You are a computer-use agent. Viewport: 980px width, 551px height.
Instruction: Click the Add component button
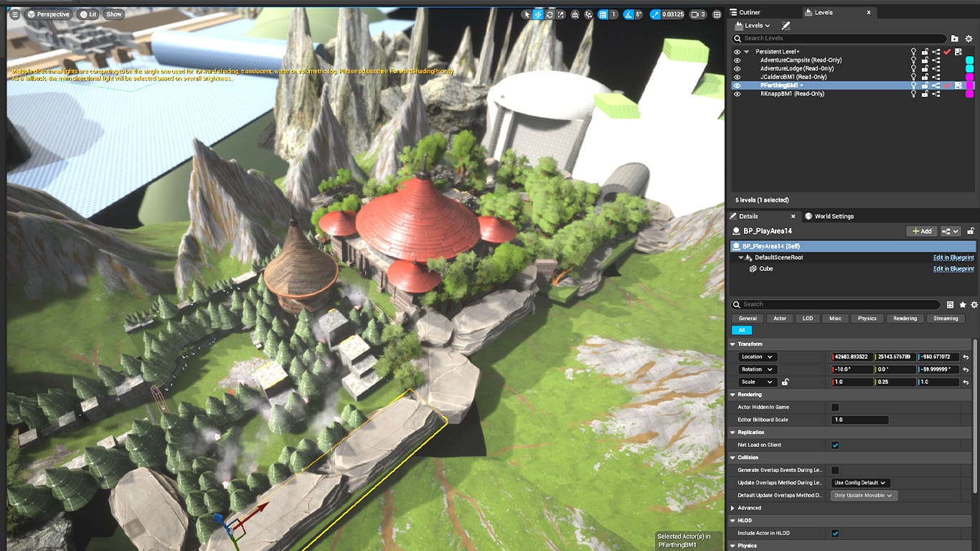[x=922, y=231]
